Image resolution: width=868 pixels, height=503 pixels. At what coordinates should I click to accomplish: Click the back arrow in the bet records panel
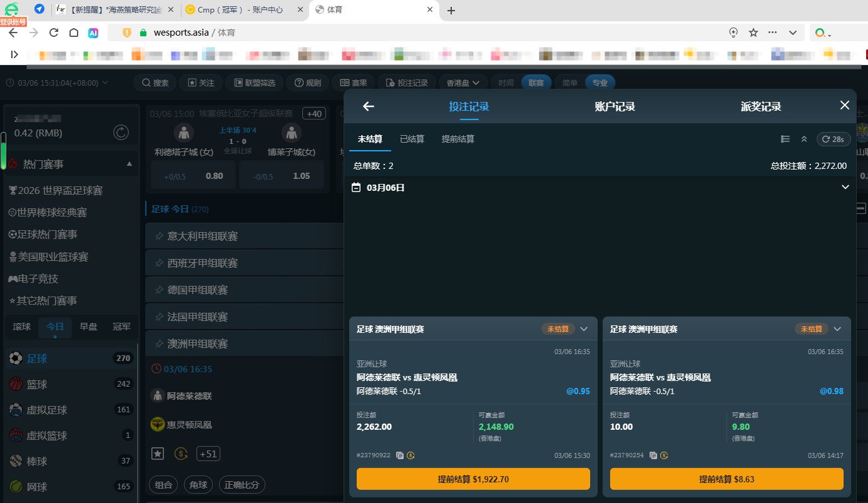click(x=368, y=106)
